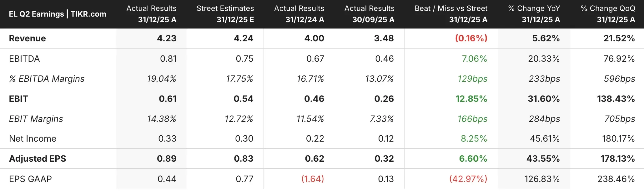Select the 4.23 actual revenue value
Image resolution: width=644 pixels, height=193 pixels.
[167, 38]
